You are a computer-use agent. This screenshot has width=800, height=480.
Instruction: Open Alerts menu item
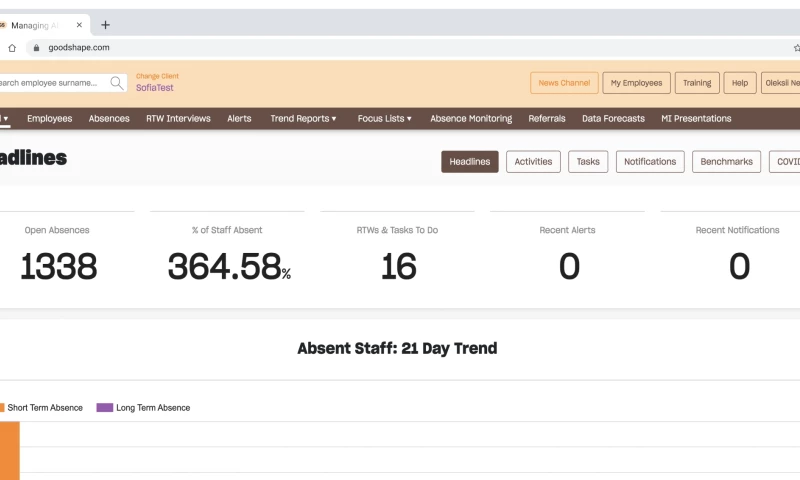click(239, 118)
